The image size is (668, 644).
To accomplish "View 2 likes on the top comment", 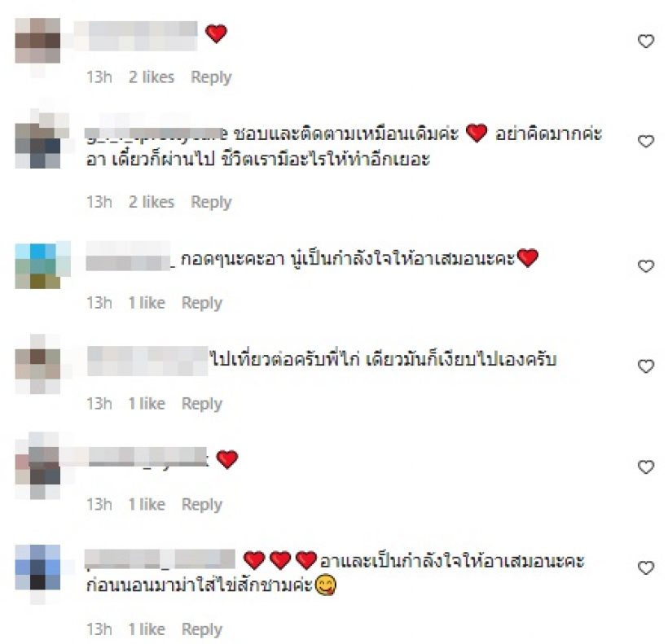I will click(152, 77).
